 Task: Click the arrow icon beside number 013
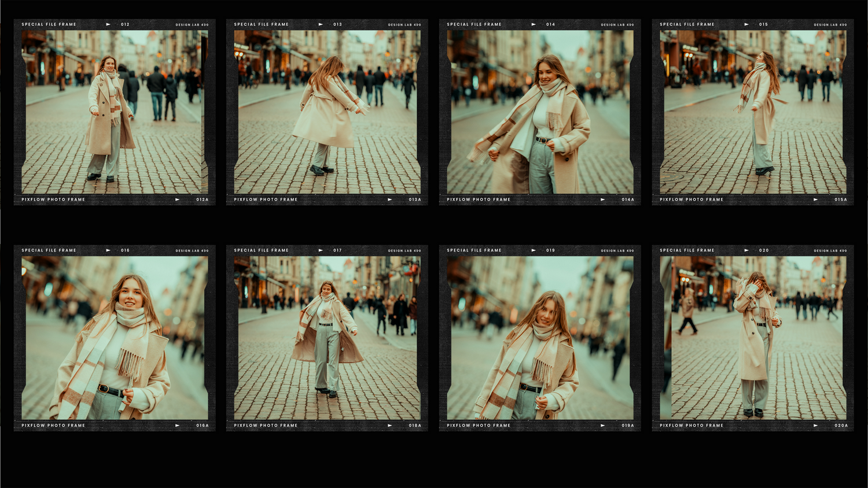pos(321,24)
